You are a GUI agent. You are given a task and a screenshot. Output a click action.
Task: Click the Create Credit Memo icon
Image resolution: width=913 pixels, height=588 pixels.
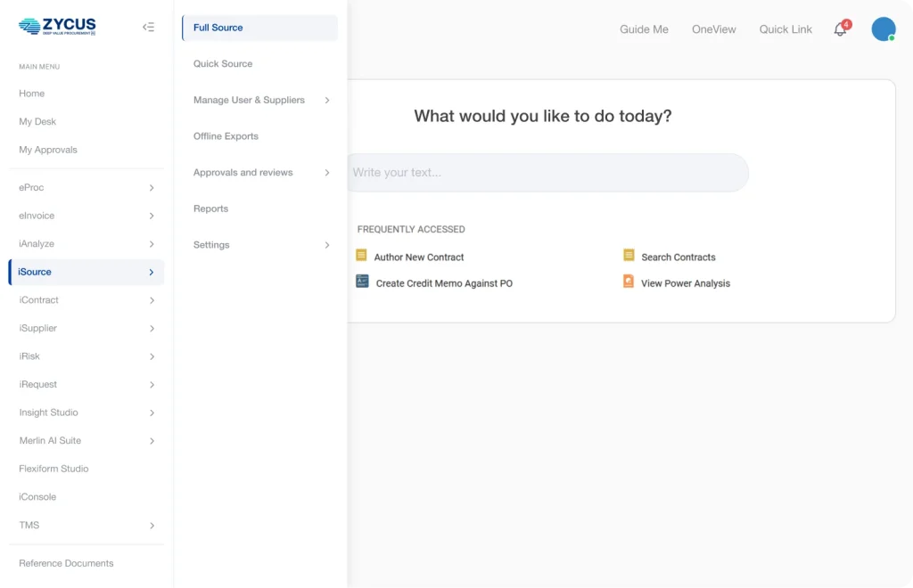coord(362,282)
